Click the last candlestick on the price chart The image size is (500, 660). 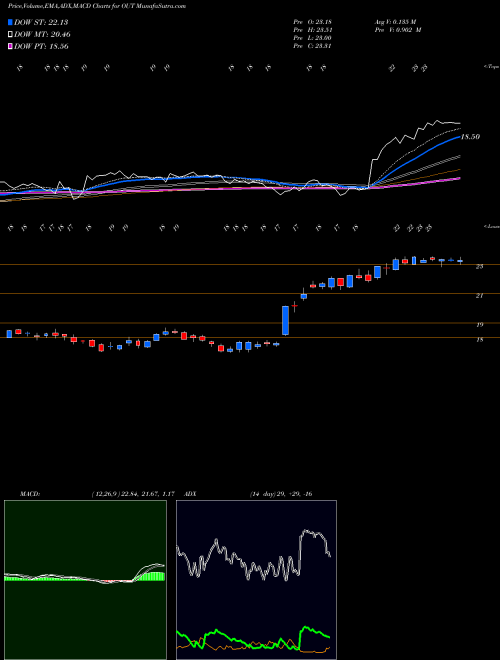click(460, 261)
